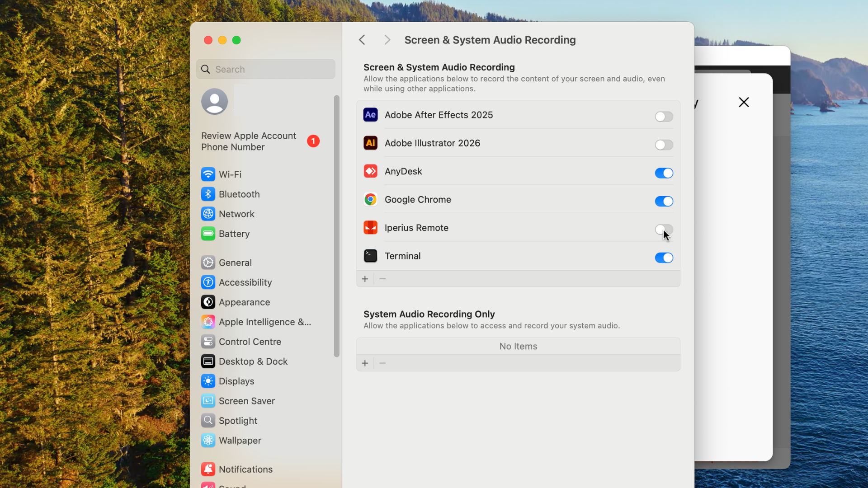Image resolution: width=868 pixels, height=488 pixels.
Task: Click the Displays icon in sidebar
Action: (x=208, y=381)
